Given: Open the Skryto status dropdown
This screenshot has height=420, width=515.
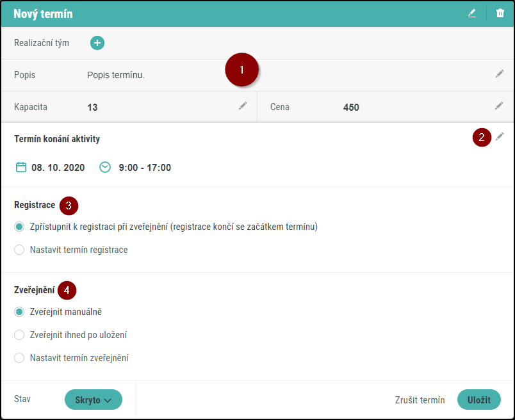Looking at the screenshot, I should pyautogui.click(x=94, y=400).
